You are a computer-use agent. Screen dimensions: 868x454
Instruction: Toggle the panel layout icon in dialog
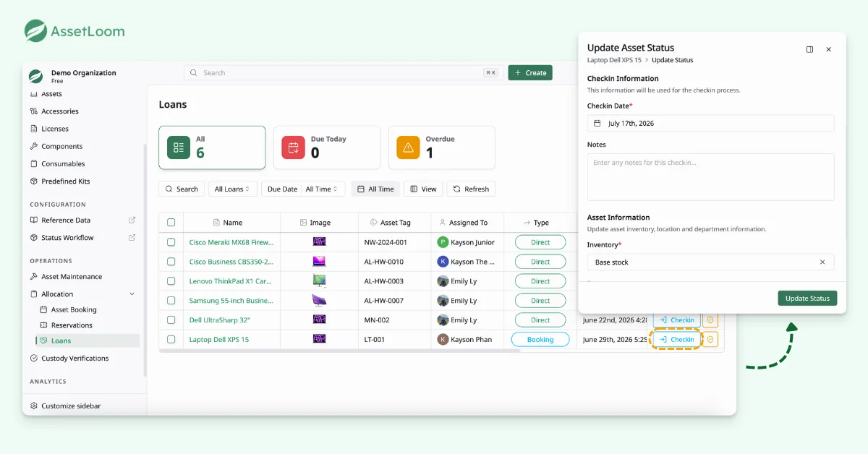click(809, 50)
